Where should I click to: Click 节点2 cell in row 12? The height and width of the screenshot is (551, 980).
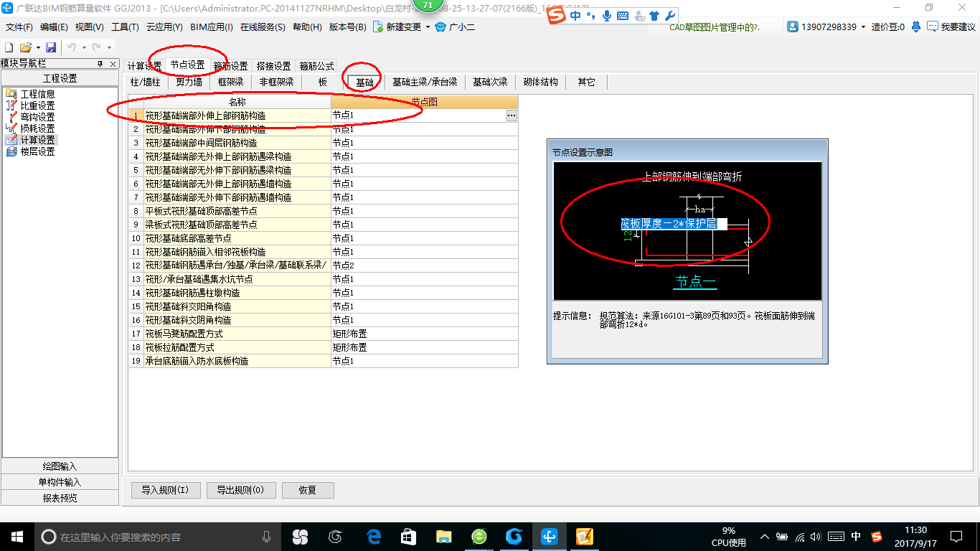click(x=424, y=265)
